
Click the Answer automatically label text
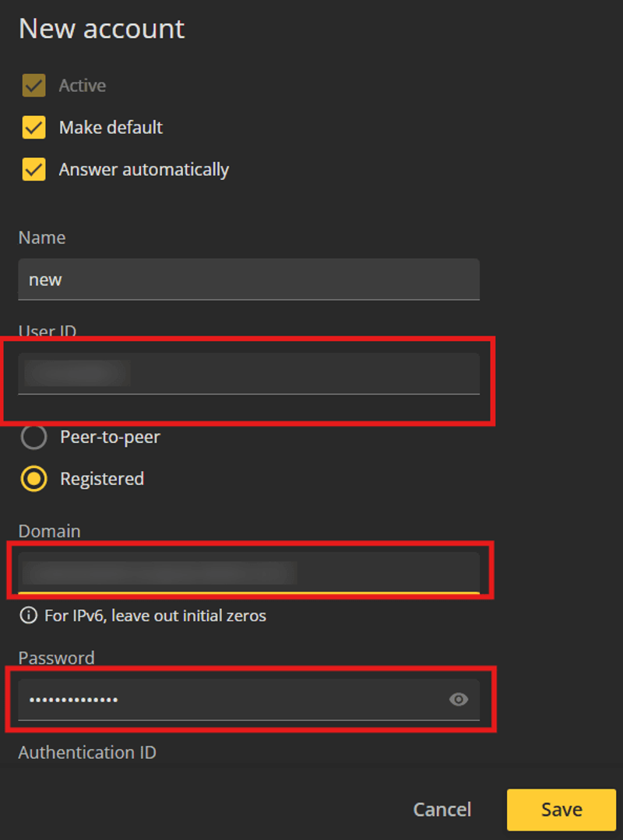tap(144, 169)
